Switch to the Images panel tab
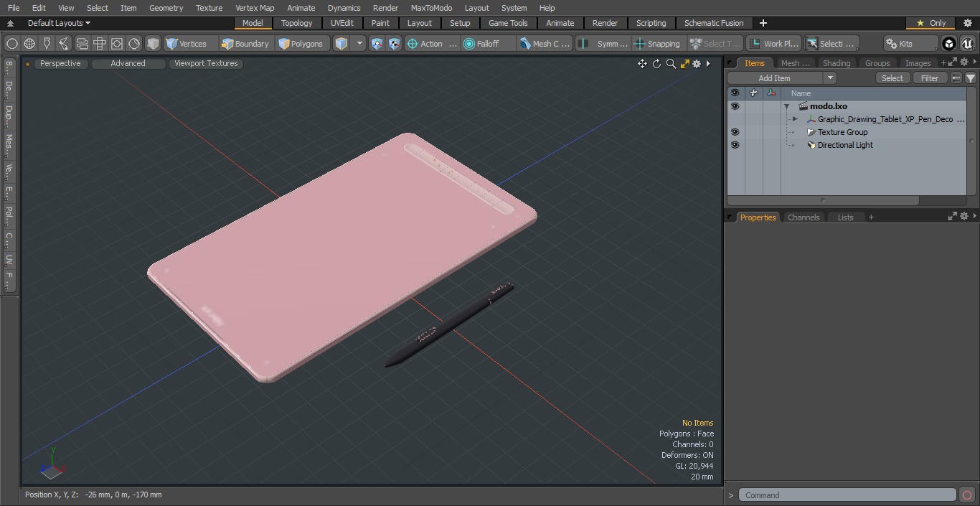 (918, 63)
